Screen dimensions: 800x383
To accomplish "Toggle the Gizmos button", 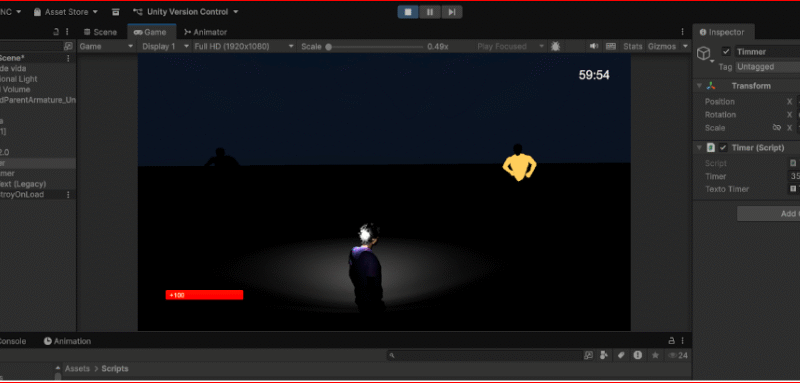I will (662, 46).
